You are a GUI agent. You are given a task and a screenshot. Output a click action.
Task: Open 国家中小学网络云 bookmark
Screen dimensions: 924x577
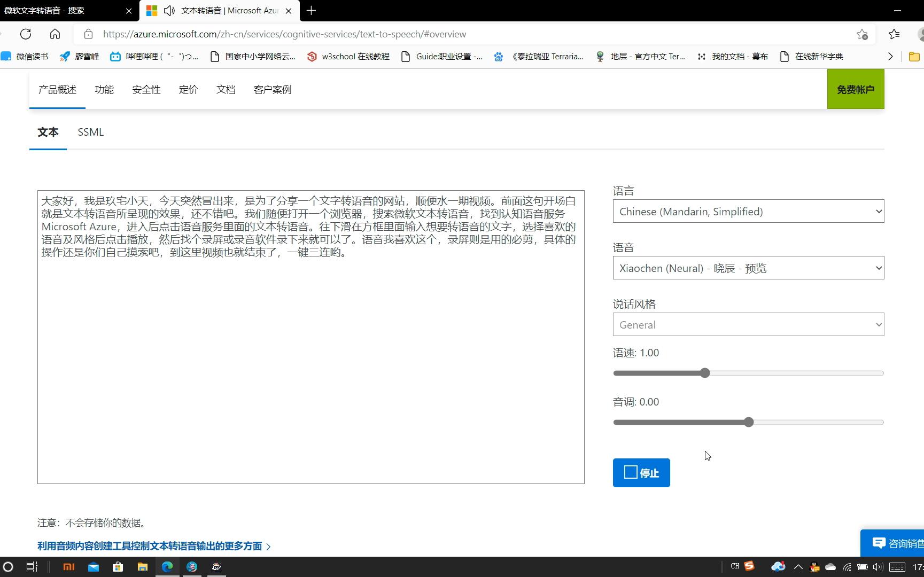[253, 56]
